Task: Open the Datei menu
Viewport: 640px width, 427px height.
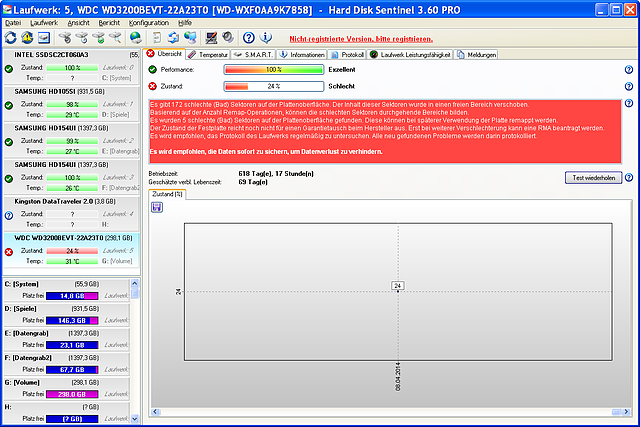Action: 13,23
